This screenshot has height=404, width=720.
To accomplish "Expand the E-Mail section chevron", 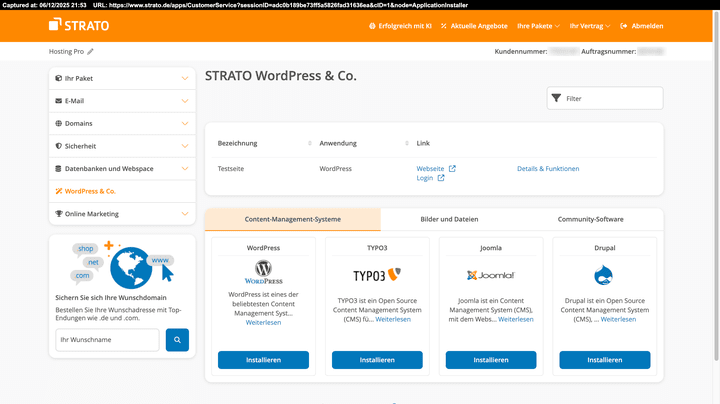I will [185, 101].
